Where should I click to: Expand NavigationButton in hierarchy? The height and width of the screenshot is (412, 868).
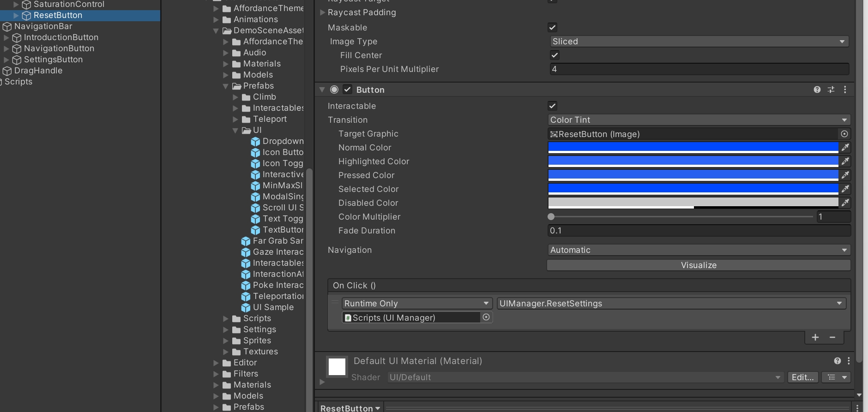tap(6, 48)
